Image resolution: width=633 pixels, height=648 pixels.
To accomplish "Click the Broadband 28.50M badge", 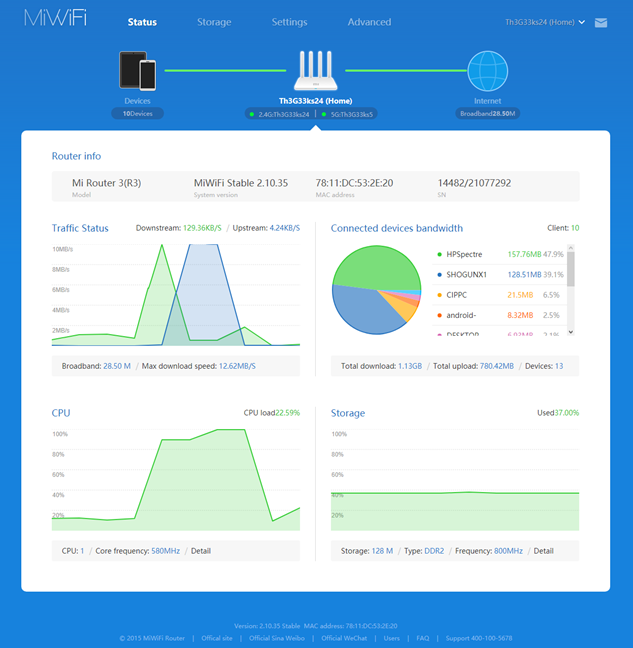I will point(488,114).
